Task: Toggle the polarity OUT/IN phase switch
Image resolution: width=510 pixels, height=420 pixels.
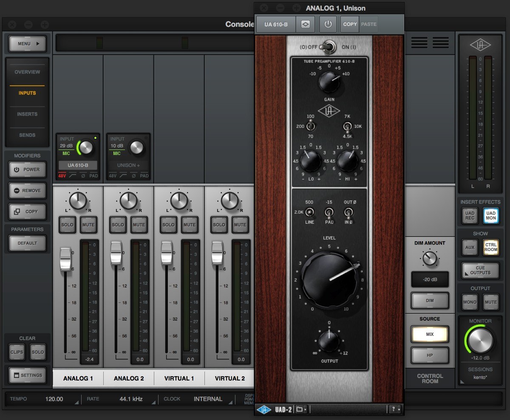Action: [348, 212]
